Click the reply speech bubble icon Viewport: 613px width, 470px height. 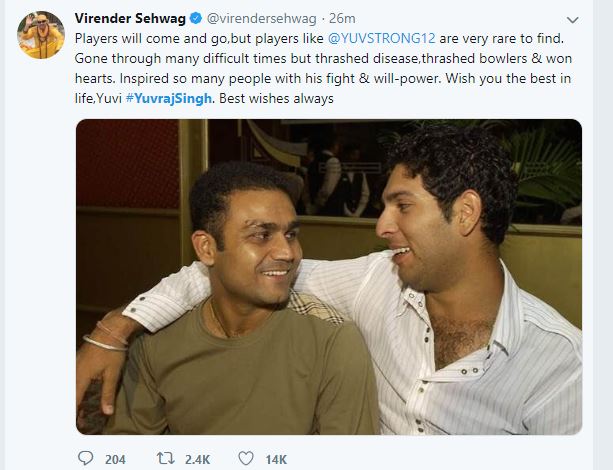click(x=85, y=459)
